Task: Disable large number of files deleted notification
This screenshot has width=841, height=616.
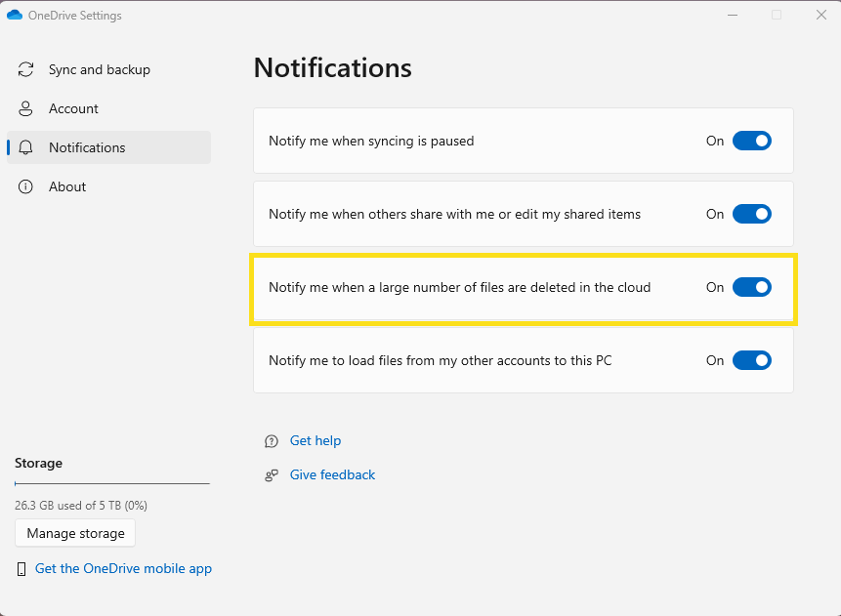Action: [752, 287]
